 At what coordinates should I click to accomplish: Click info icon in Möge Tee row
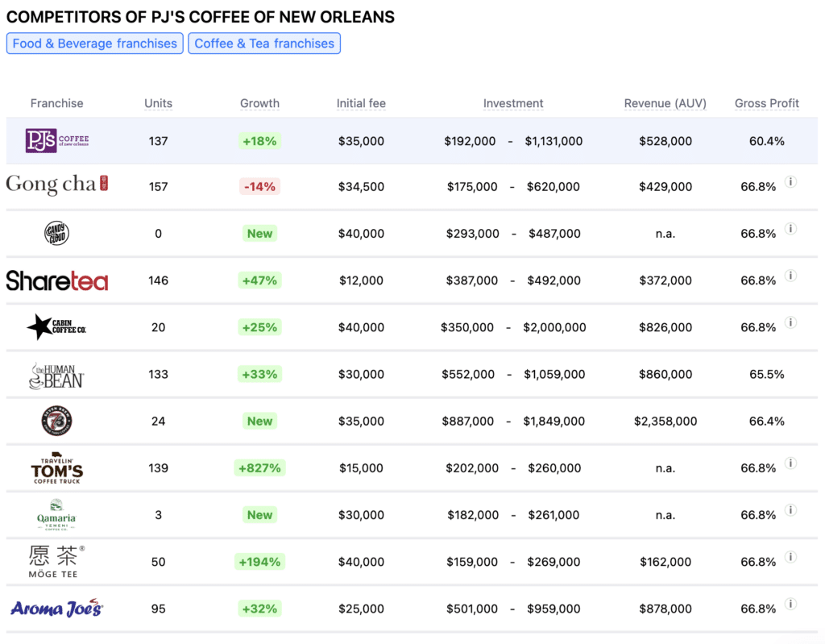pos(790,557)
